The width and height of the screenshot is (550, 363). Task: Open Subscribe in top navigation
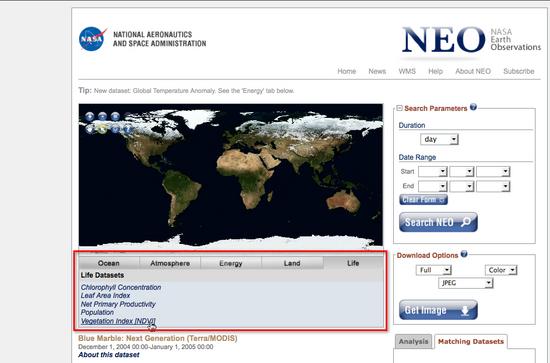click(519, 71)
